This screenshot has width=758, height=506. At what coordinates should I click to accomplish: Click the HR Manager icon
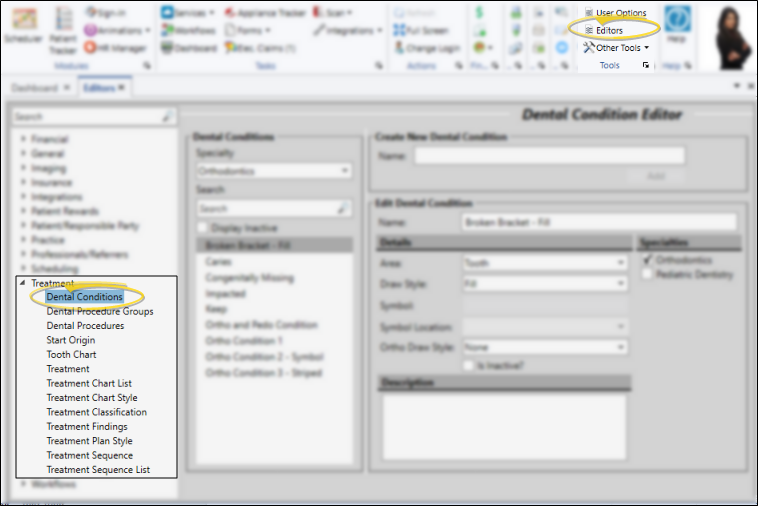[115, 47]
